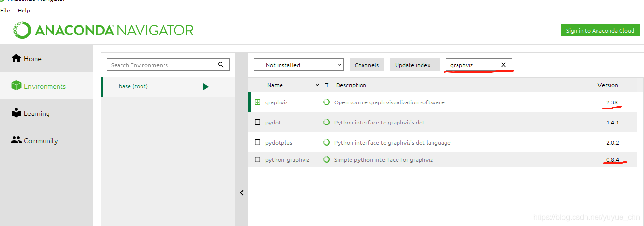Click the Channels button
This screenshot has width=644, height=226.
pyautogui.click(x=367, y=65)
